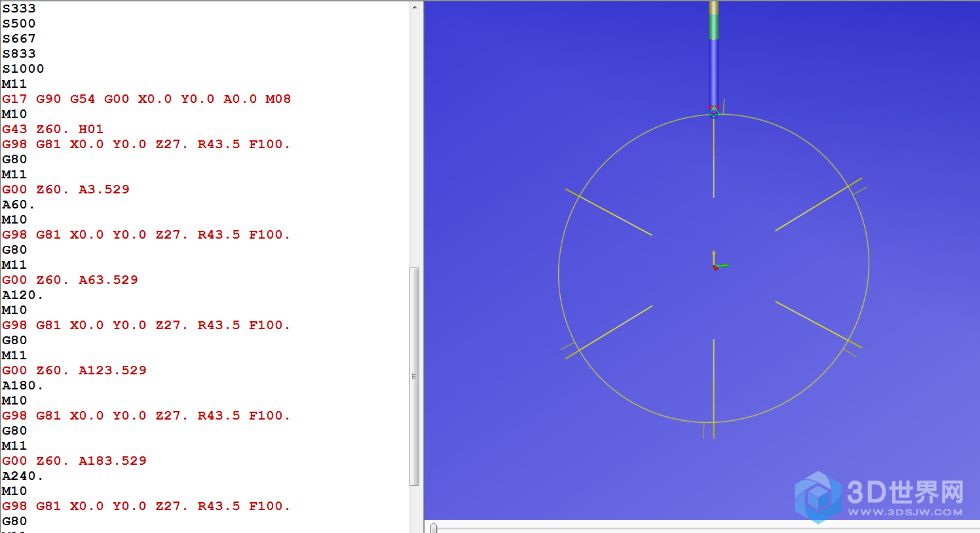This screenshot has height=533, width=980.
Task: Select the S1000 code line
Action: [x=23, y=69]
